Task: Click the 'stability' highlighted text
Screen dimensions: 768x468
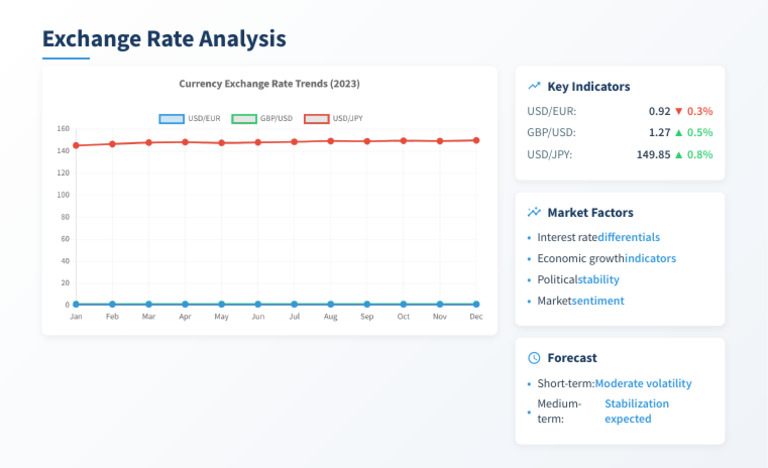Action: [599, 279]
